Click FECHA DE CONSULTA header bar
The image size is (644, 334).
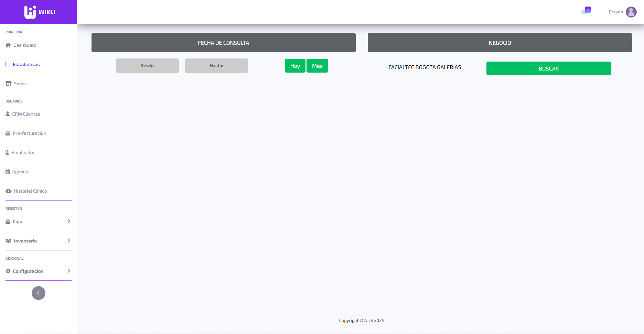[224, 43]
